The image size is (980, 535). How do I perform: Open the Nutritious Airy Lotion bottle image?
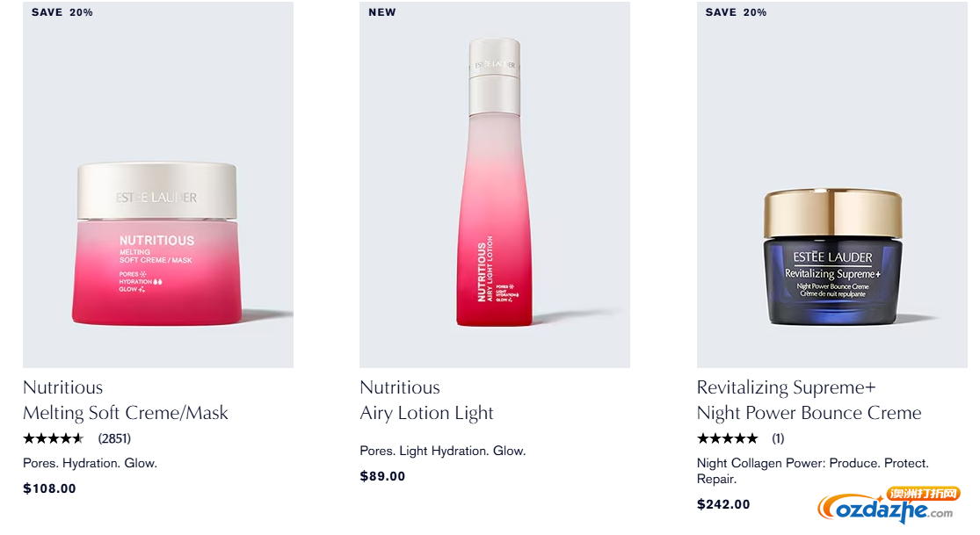pyautogui.click(x=494, y=184)
